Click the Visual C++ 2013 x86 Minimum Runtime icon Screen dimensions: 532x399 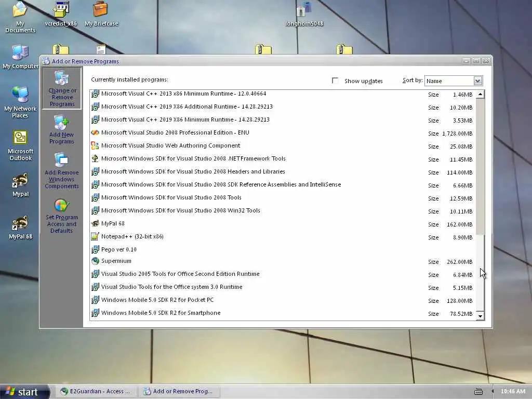[x=95, y=94]
